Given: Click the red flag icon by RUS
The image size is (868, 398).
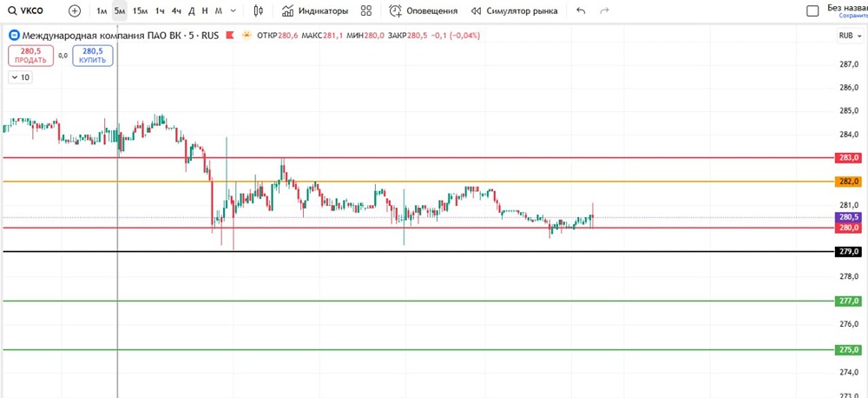Looking at the screenshot, I should coord(230,36).
